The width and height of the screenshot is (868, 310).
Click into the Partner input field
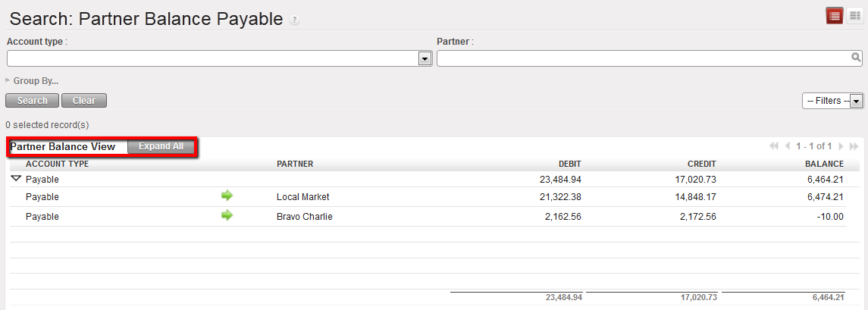point(643,58)
